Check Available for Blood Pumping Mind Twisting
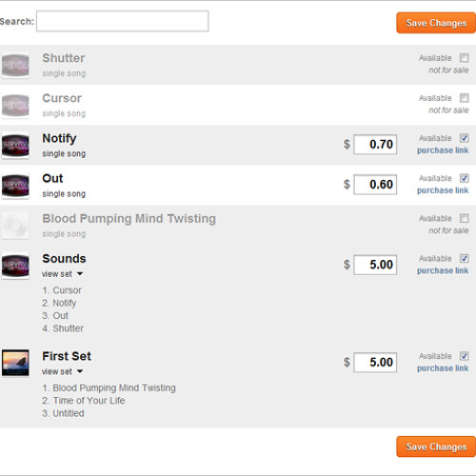The image size is (476, 476). pos(465,218)
